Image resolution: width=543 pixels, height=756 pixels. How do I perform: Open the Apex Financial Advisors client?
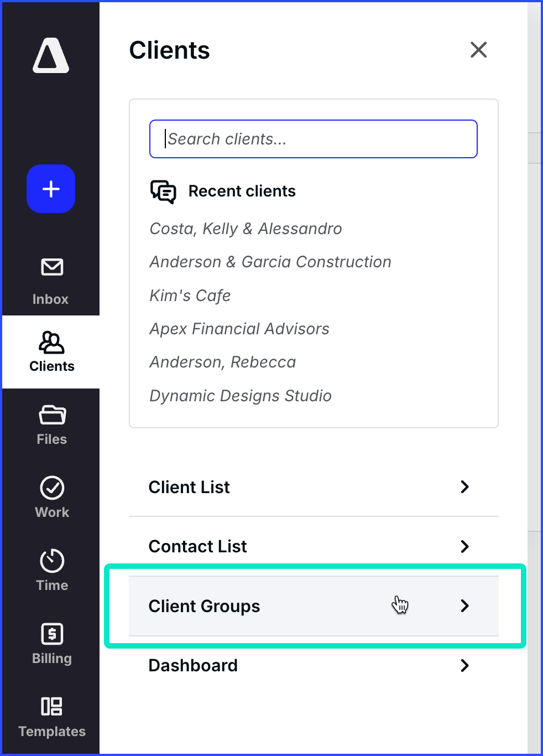[x=239, y=329]
